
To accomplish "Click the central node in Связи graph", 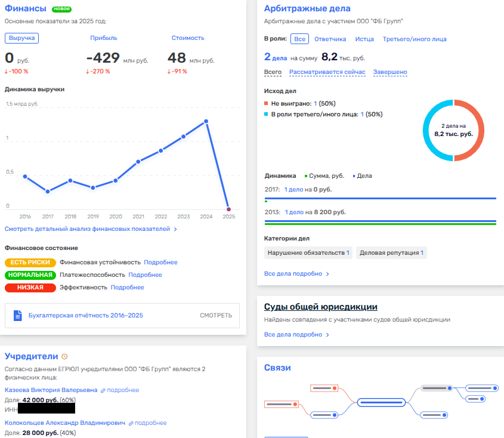I will pyautogui.click(x=382, y=402).
